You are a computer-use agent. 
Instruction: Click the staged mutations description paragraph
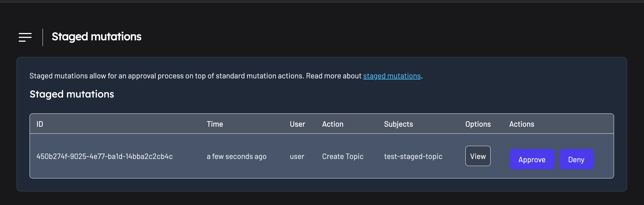195,76
